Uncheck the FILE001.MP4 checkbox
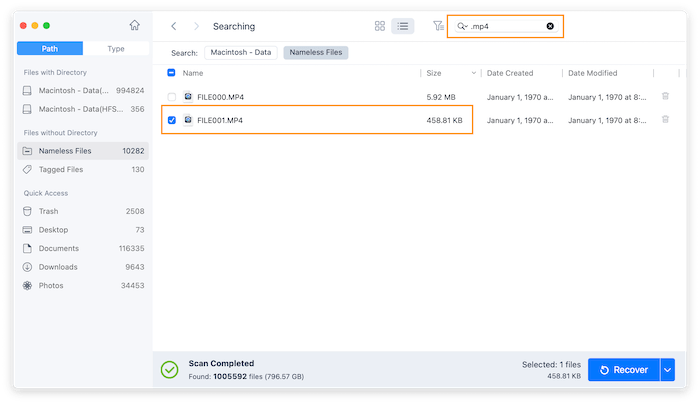The image size is (700, 404). 172,120
